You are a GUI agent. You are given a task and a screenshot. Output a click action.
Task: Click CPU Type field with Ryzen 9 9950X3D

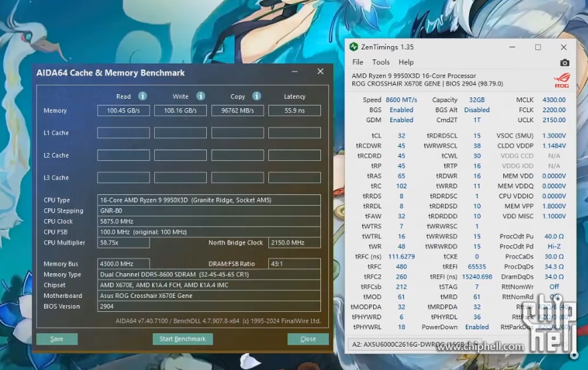point(209,200)
